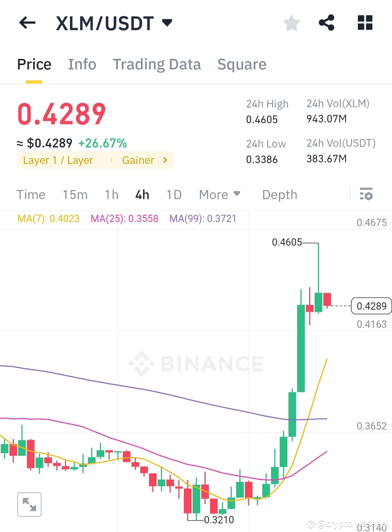
Task: Expand the chart to fullscreen view
Action: pos(29,504)
